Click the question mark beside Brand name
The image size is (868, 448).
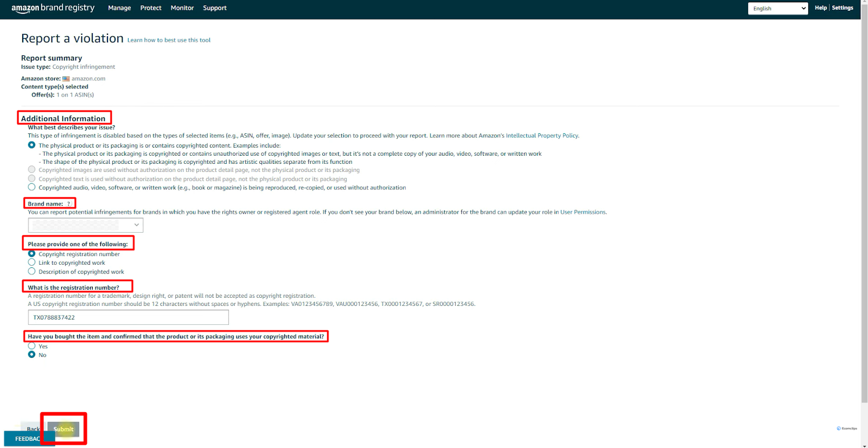pyautogui.click(x=68, y=204)
